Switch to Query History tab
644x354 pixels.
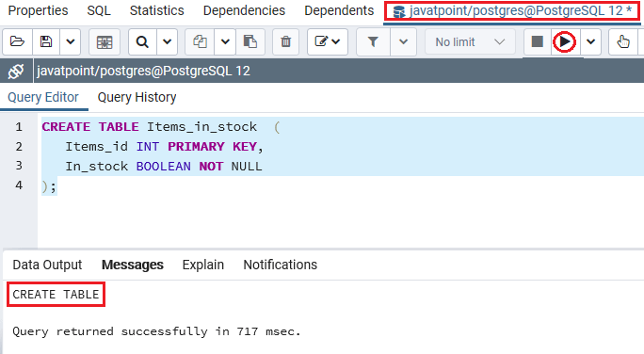(x=137, y=97)
